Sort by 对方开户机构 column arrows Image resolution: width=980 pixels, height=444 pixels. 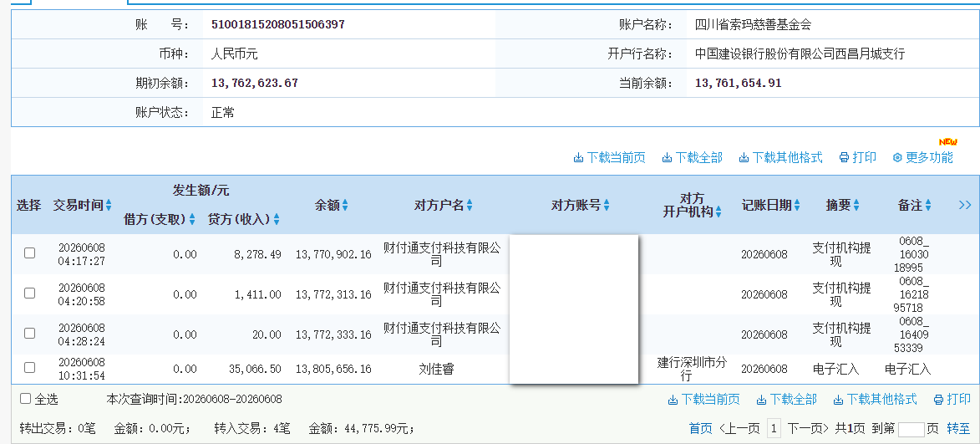pyautogui.click(x=718, y=212)
